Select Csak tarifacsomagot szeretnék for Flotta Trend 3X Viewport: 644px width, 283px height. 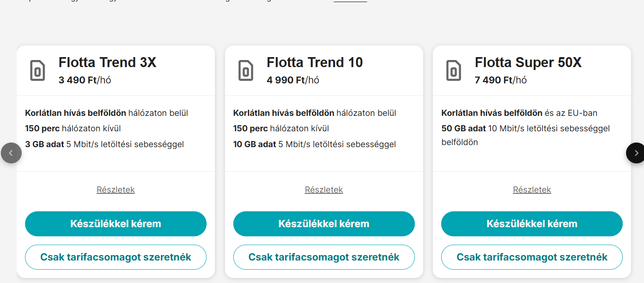coord(116,257)
